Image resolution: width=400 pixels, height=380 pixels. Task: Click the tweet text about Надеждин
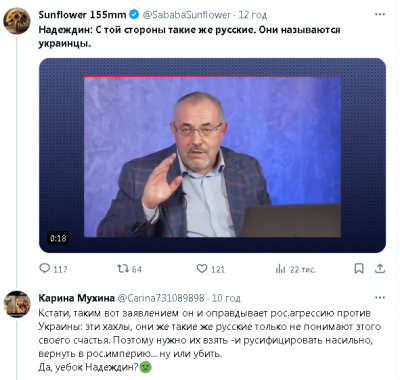pos(189,37)
